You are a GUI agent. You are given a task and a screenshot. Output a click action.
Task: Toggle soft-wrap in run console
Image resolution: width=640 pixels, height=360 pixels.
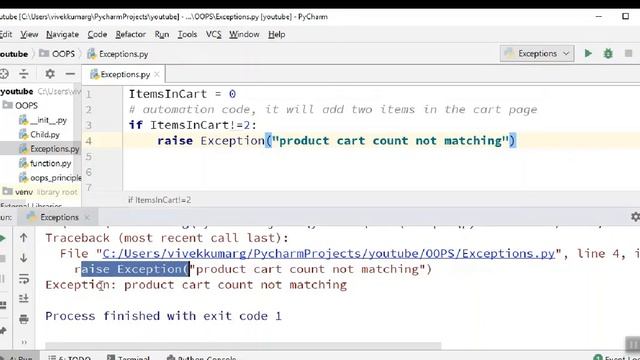tap(24, 279)
